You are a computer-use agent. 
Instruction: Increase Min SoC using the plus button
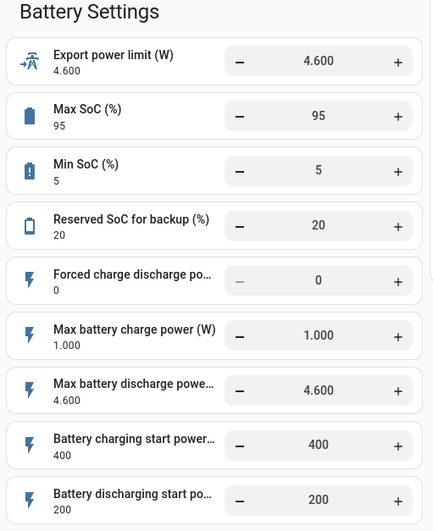point(398,172)
